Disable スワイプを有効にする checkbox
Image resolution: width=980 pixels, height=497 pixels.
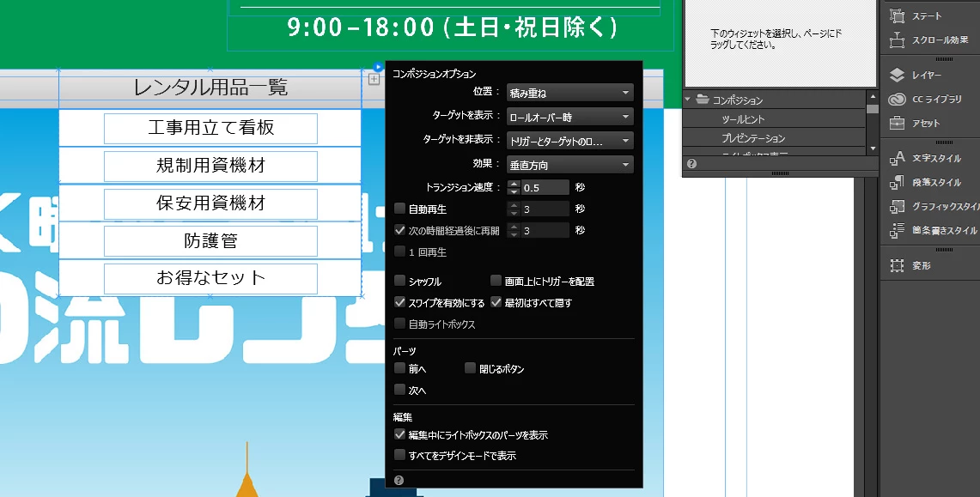tap(400, 302)
